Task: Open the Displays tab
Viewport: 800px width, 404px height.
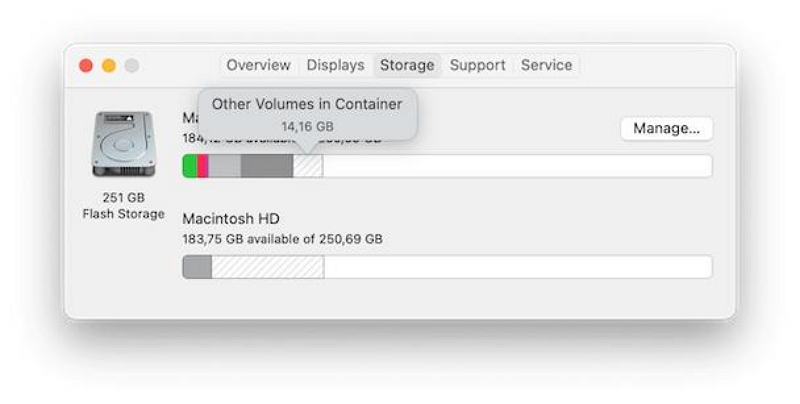Action: coord(335,65)
